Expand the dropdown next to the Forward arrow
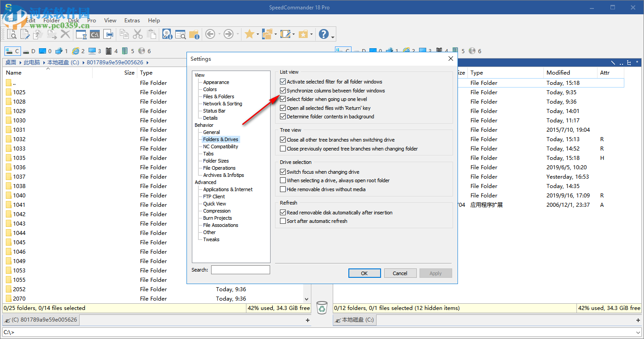The height and width of the screenshot is (339, 644). pyautogui.click(x=237, y=34)
